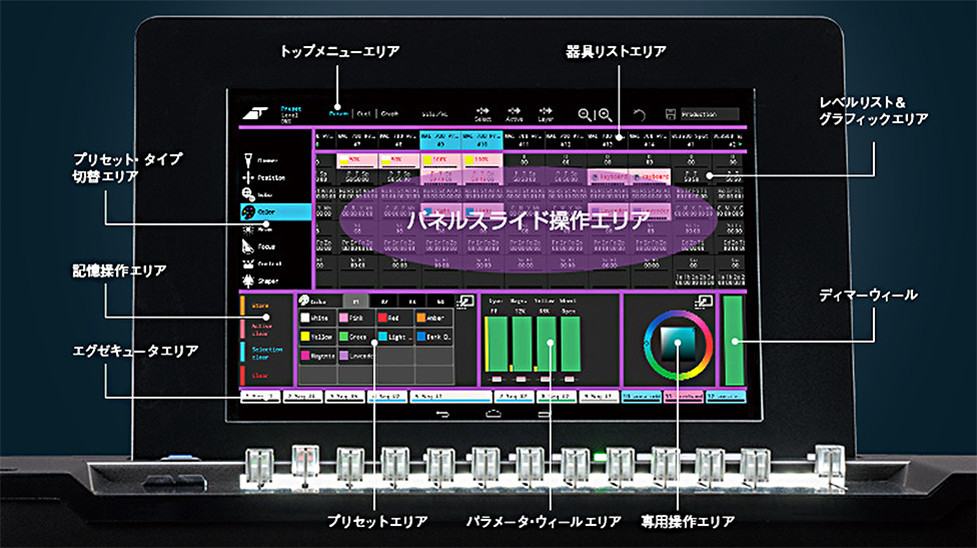The height and width of the screenshot is (548, 977).
Task: Pop out the preset area panel
Action: [465, 300]
